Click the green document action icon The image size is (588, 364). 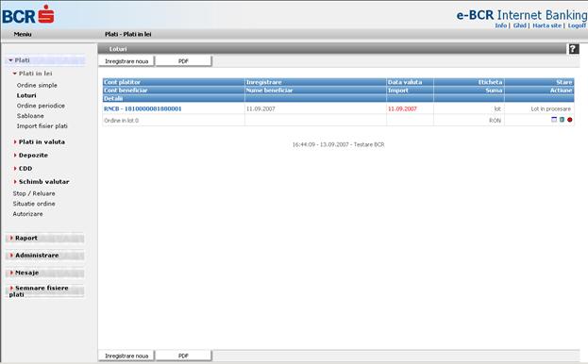[x=562, y=120]
